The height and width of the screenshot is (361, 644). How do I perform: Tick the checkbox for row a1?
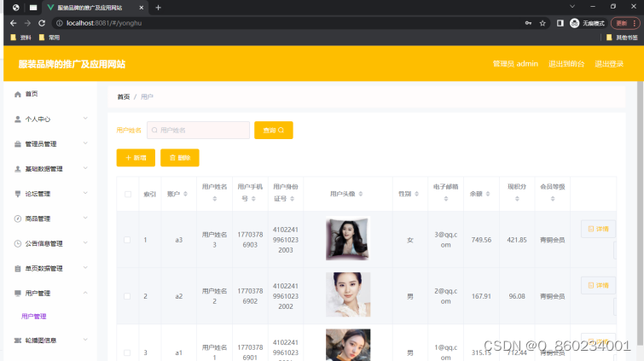click(x=127, y=352)
